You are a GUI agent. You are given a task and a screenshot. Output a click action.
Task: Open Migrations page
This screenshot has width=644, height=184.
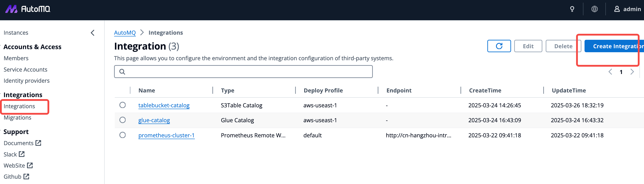coord(17,117)
